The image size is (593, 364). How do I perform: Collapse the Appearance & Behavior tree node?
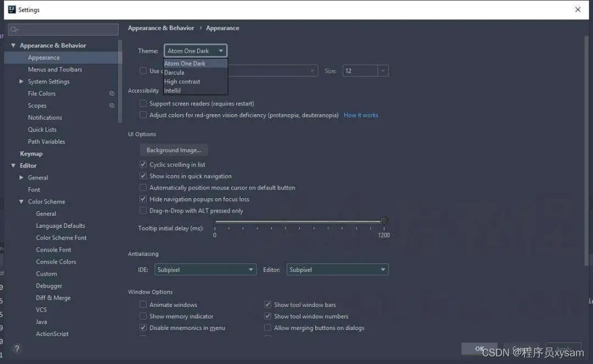[13, 46]
